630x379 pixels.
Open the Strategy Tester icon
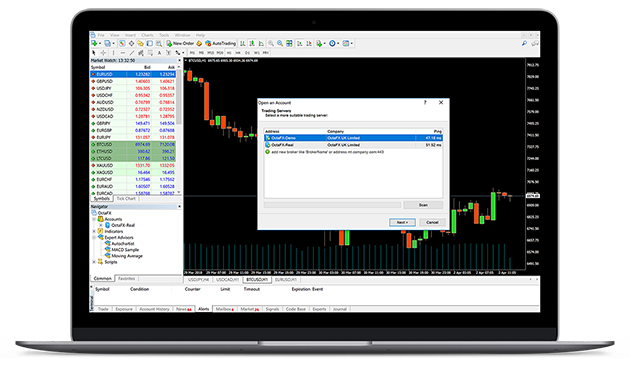pos(159,43)
